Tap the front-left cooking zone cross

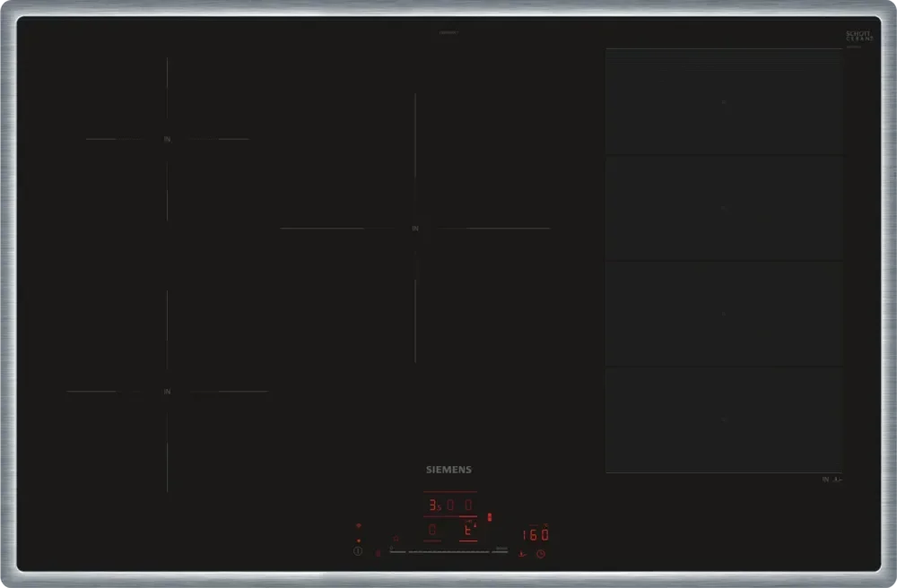[166, 392]
